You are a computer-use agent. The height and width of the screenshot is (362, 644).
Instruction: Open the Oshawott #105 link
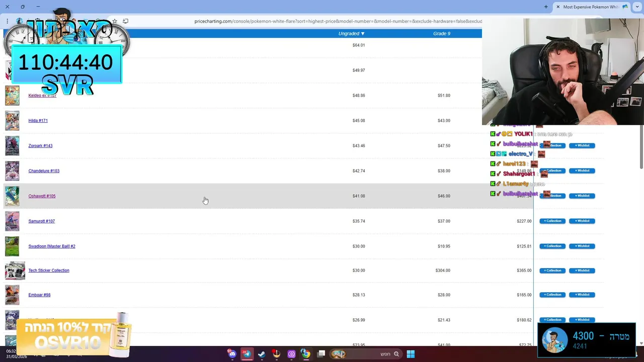[42, 196]
